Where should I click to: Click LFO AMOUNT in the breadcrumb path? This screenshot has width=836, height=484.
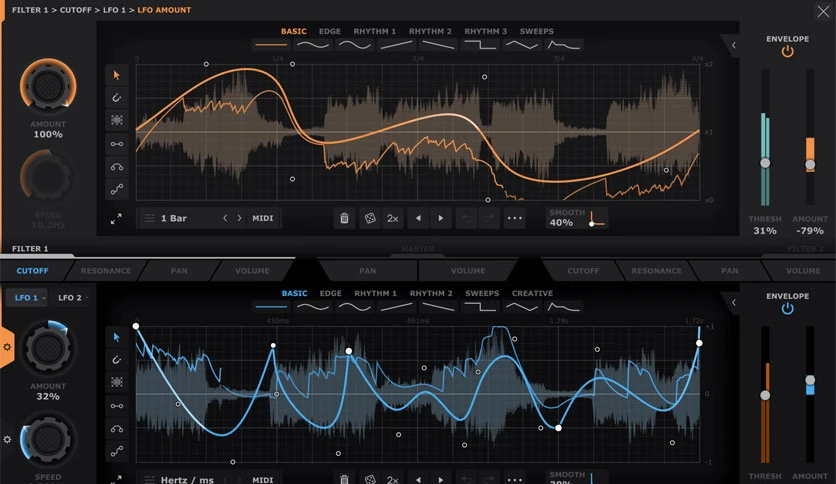pos(164,10)
